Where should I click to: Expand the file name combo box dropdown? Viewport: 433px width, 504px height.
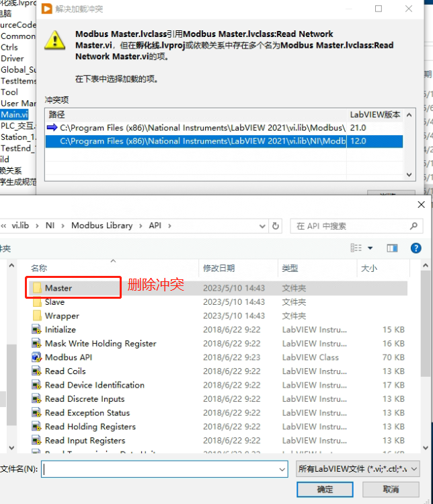pyautogui.click(x=282, y=469)
